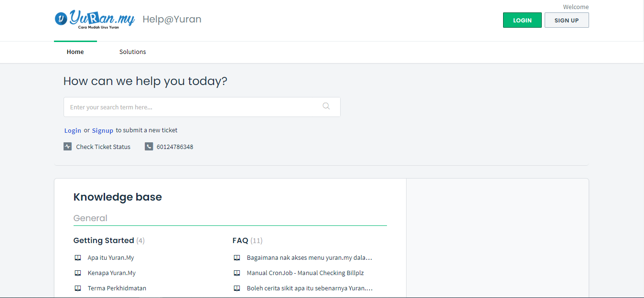Open article Bagaimana nak akses menu yuran.my
Image resolution: width=644 pixels, height=298 pixels.
tap(310, 258)
